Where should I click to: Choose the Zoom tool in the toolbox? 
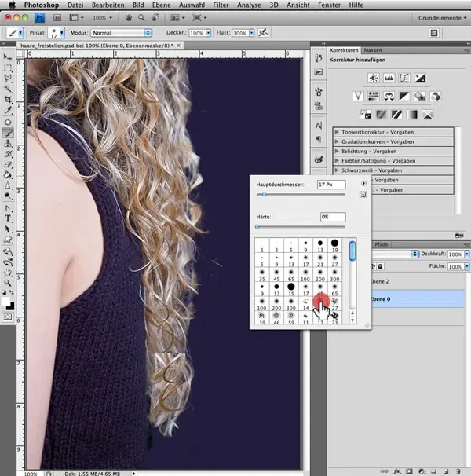8,282
